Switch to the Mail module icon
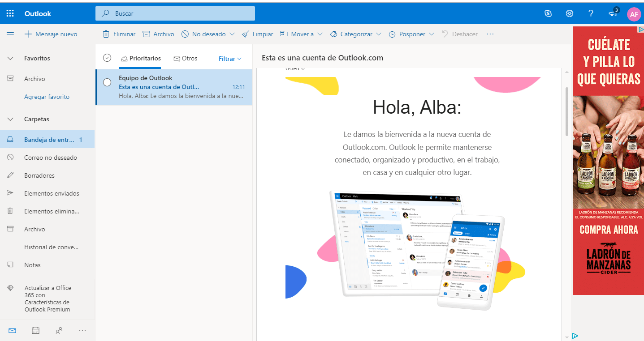The width and height of the screenshot is (644, 341). (12, 331)
